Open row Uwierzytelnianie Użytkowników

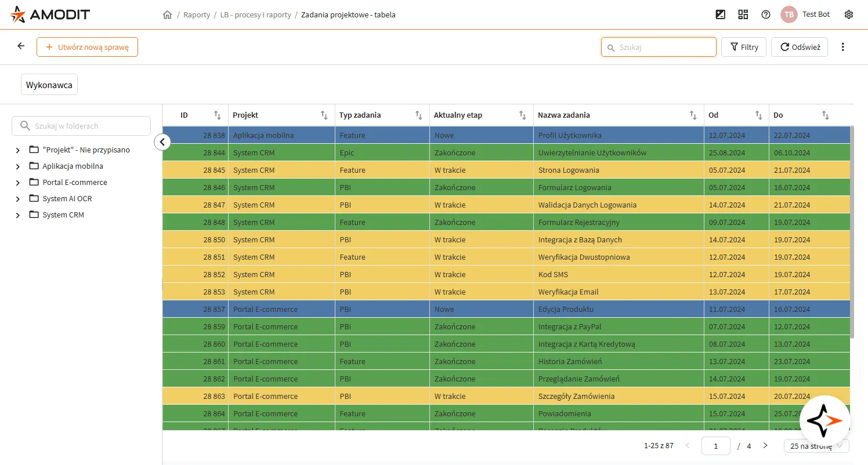tap(506, 152)
